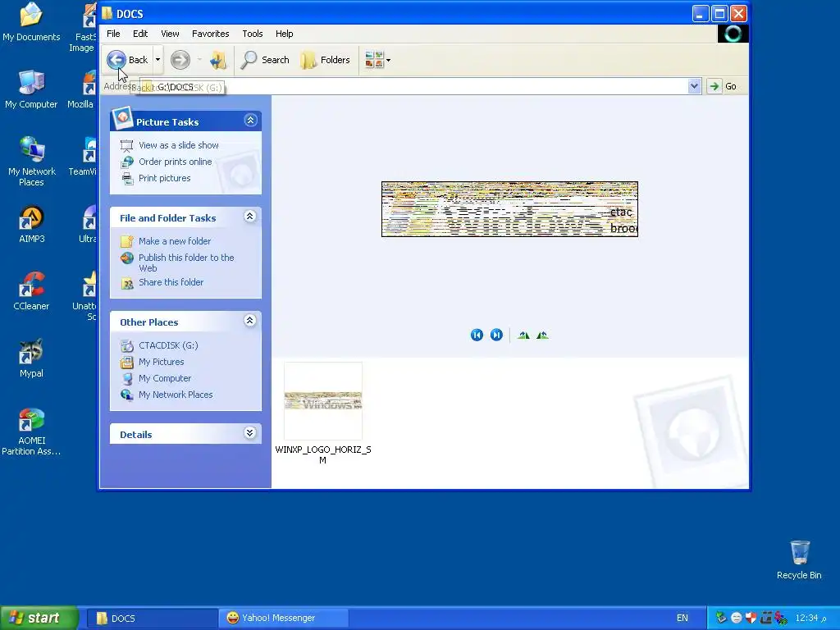840x630 pixels.
Task: Collapse the Other Places panel
Action: (x=249, y=321)
